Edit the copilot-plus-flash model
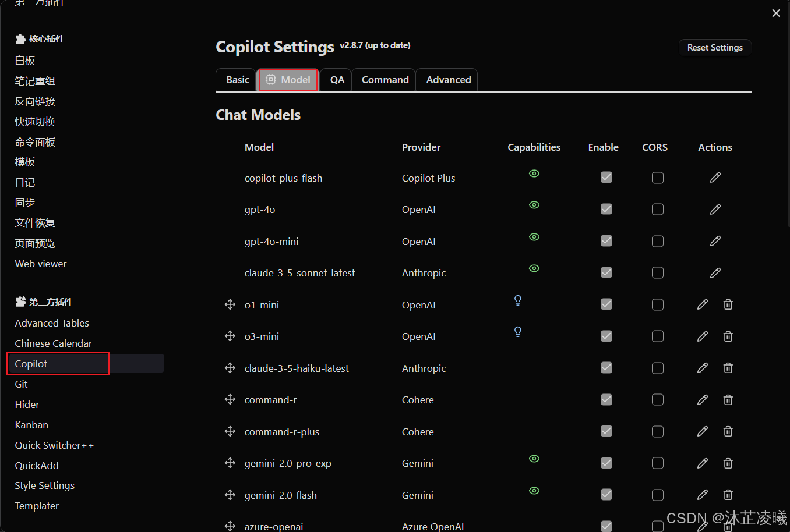This screenshot has height=532, width=790. [715, 178]
